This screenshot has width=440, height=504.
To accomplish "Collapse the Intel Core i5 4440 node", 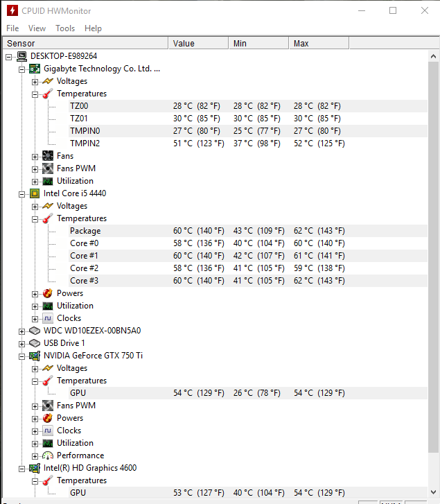I will [x=21, y=195].
